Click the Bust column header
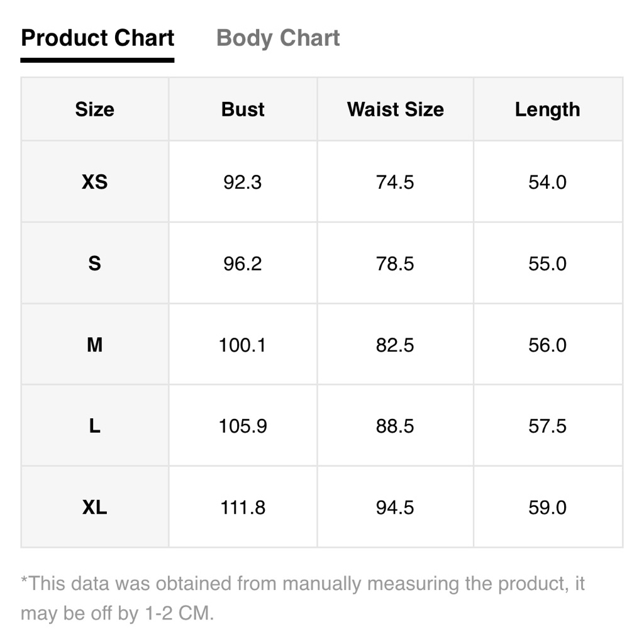644x644 pixels. (243, 109)
